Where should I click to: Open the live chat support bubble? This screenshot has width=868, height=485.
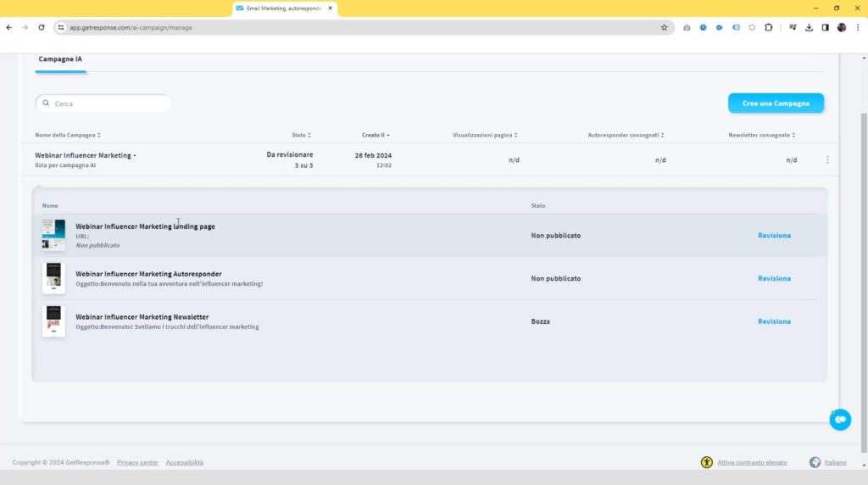pos(840,419)
